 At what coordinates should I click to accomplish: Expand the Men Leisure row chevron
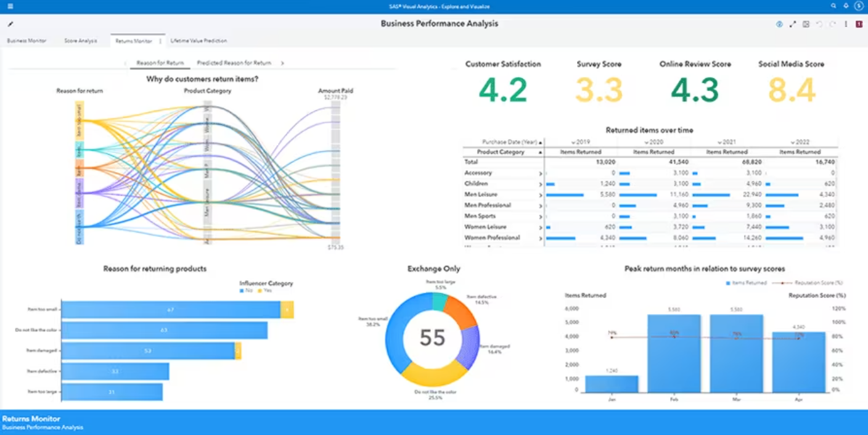[541, 195]
